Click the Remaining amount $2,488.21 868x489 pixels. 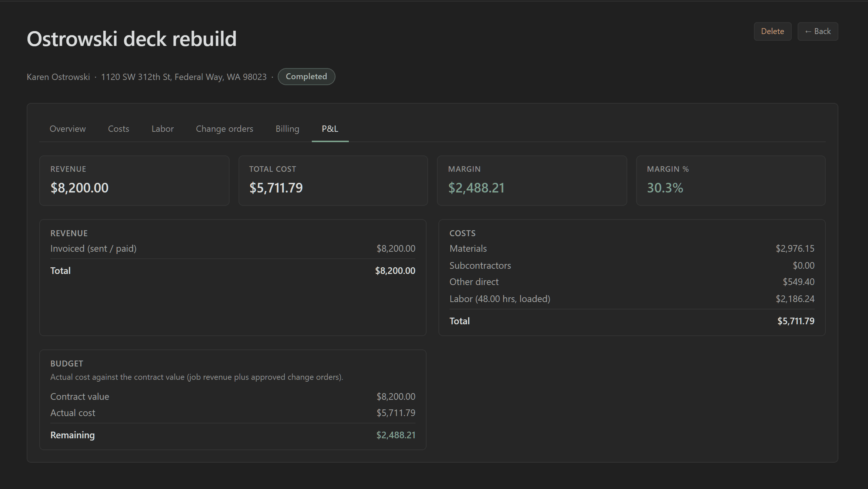pyautogui.click(x=396, y=435)
